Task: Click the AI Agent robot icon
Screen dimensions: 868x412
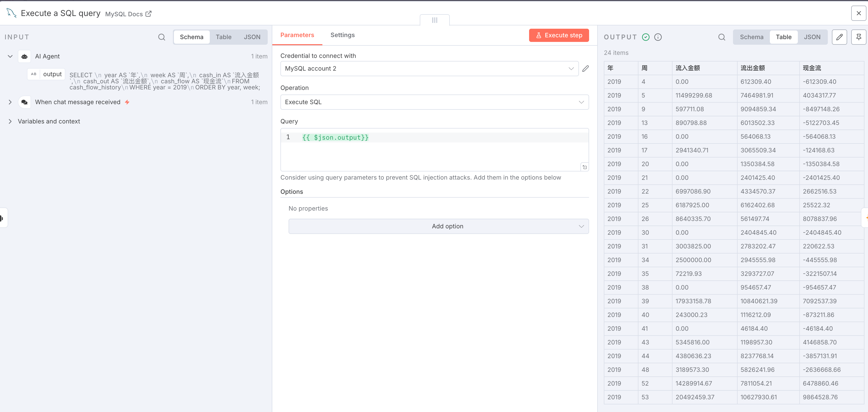Action: pyautogui.click(x=25, y=57)
